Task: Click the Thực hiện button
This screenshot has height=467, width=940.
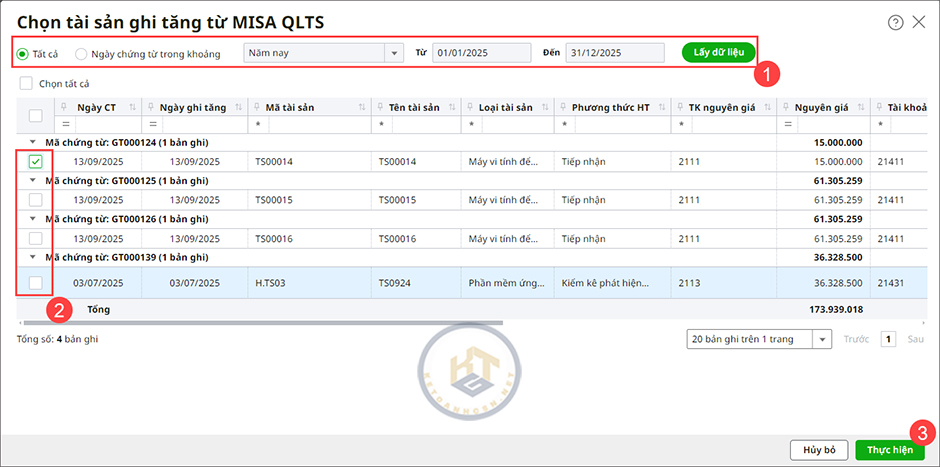Action: pos(889,450)
